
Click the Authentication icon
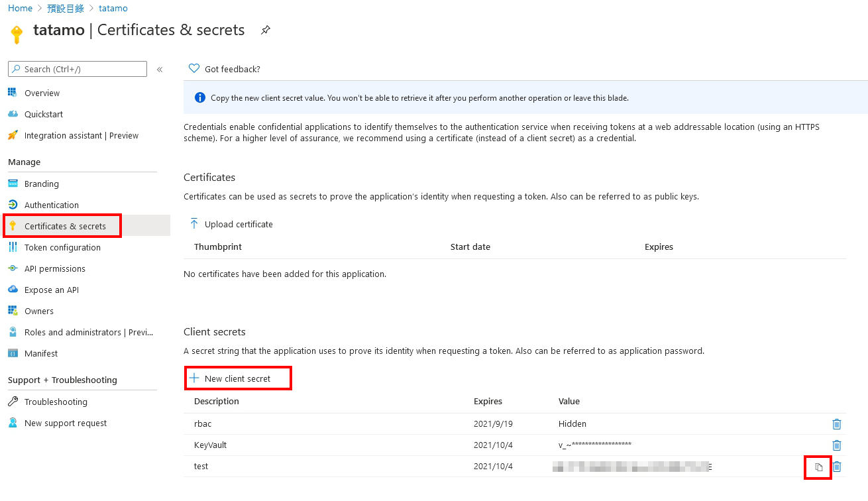click(13, 205)
